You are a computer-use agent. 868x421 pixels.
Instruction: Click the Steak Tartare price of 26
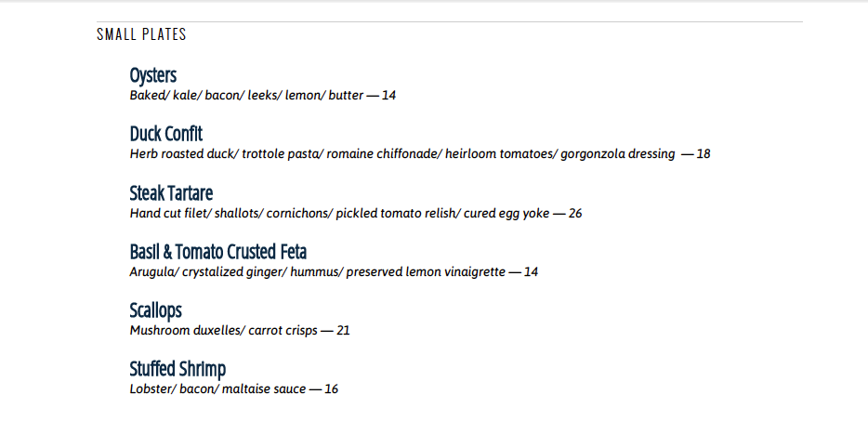(575, 214)
